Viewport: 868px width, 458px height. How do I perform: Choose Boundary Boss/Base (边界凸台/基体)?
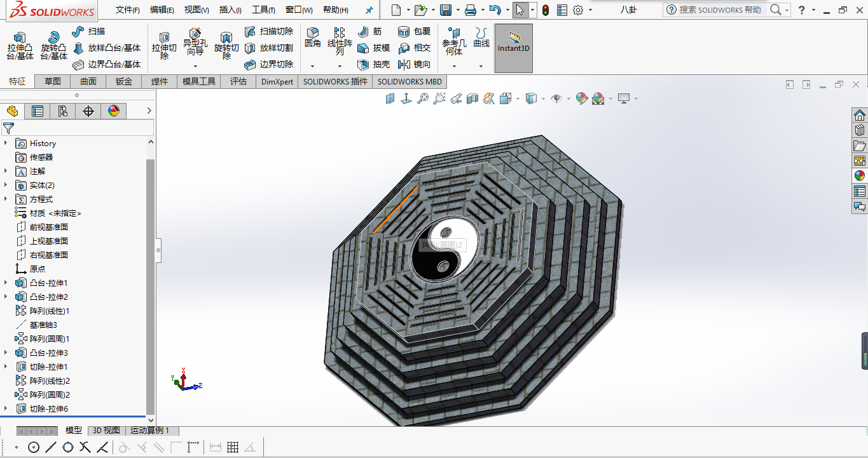pos(106,64)
